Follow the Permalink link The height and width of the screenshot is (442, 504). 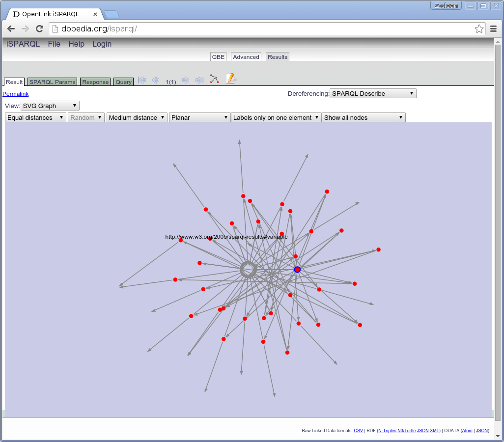click(16, 94)
